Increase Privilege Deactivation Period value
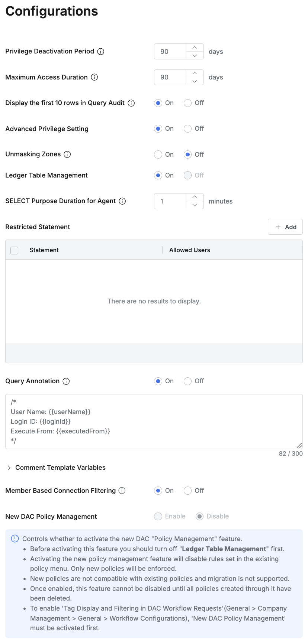308x644 pixels. pyautogui.click(x=195, y=48)
